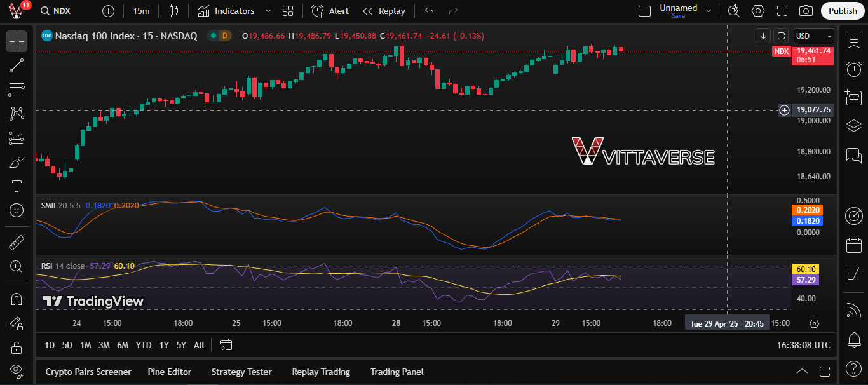Open the watchlist panel icon
Viewport: 868px width, 385px height.
(x=854, y=41)
